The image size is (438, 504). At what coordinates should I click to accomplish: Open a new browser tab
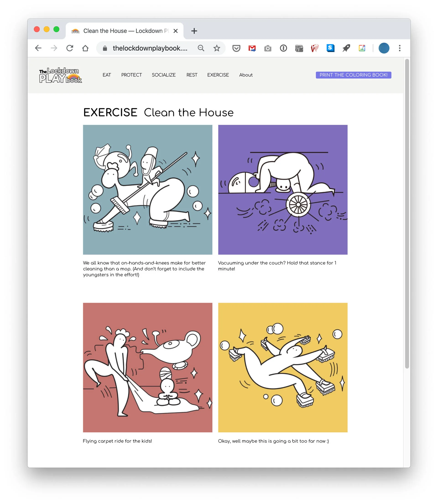pyautogui.click(x=194, y=31)
